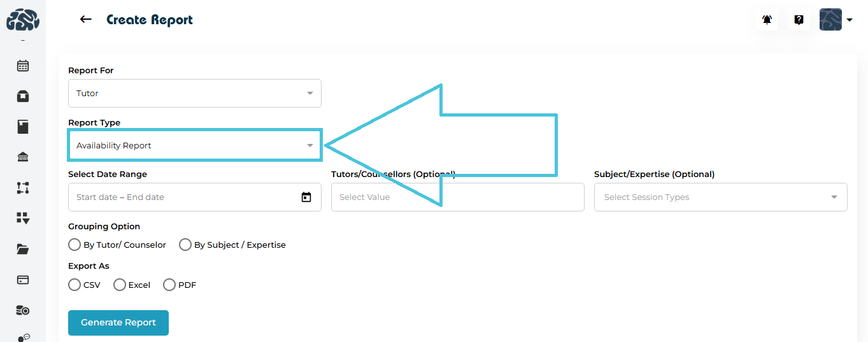
Task: Choose CSV as the export format
Action: pos(75,285)
